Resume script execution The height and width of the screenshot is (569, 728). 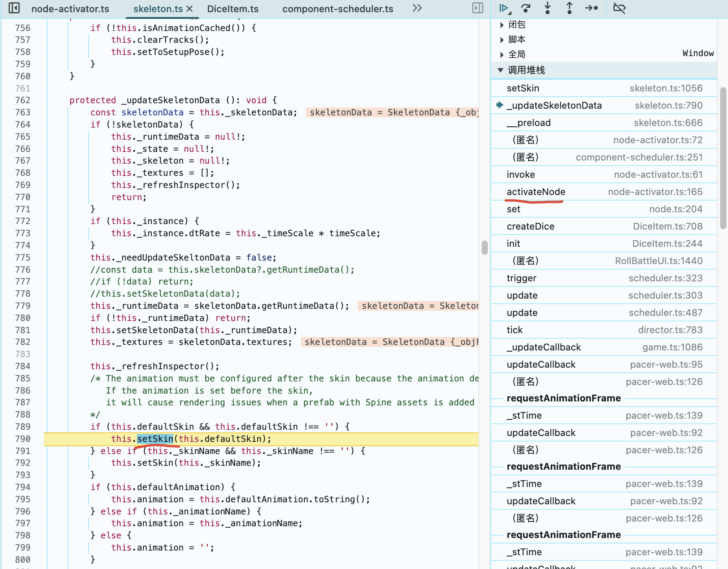pos(504,8)
